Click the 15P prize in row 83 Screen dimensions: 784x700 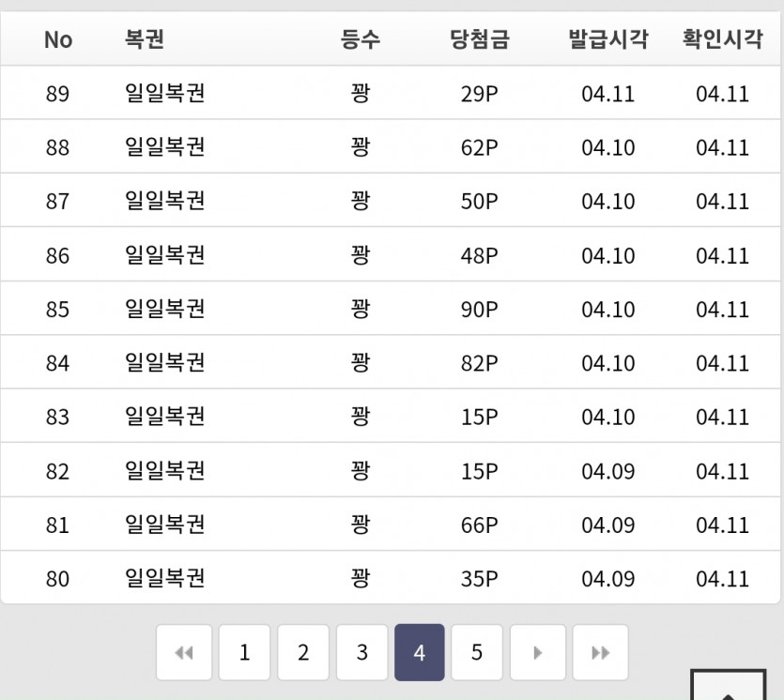pos(480,417)
